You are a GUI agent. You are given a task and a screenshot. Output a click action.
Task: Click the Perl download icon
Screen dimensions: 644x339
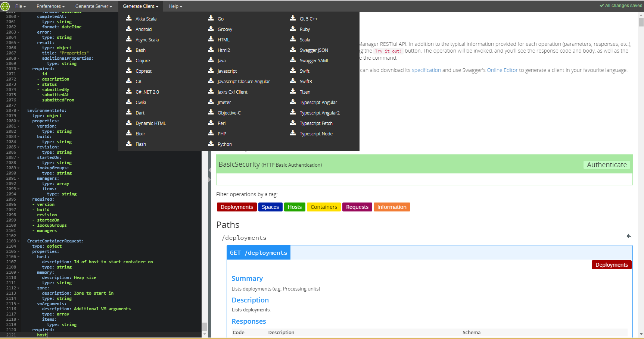tap(211, 123)
